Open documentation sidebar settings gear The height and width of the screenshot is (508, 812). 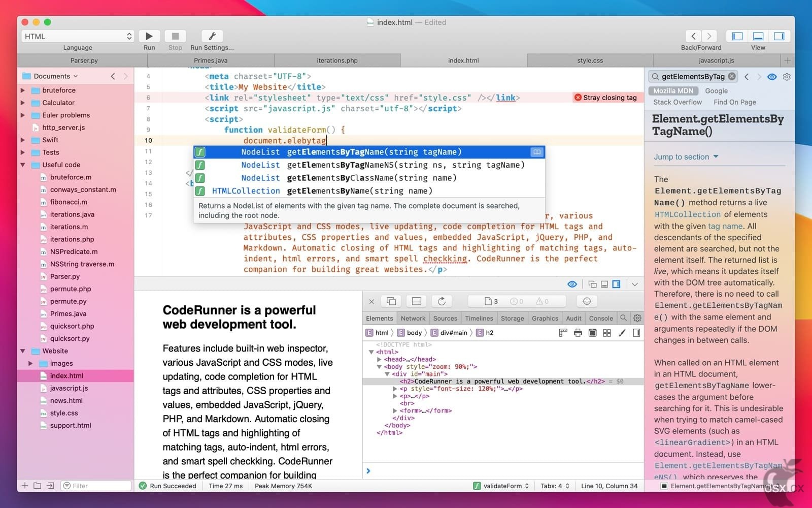point(787,77)
